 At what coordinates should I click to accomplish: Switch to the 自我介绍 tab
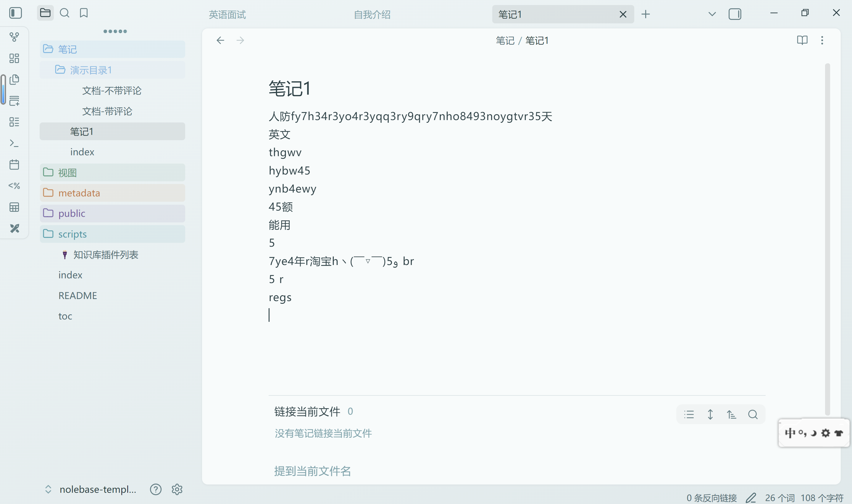[372, 14]
